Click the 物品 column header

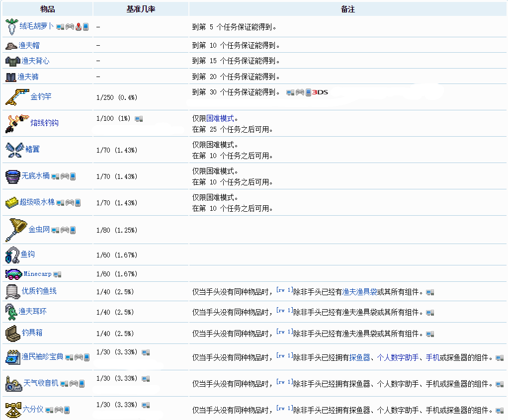(48, 9)
